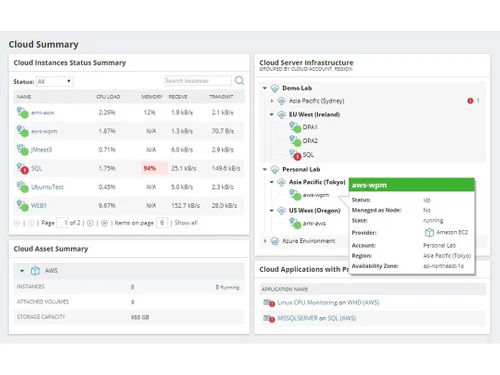The width and height of the screenshot is (500, 375).
Task: Go to last page of instances
Action: pos(104,223)
